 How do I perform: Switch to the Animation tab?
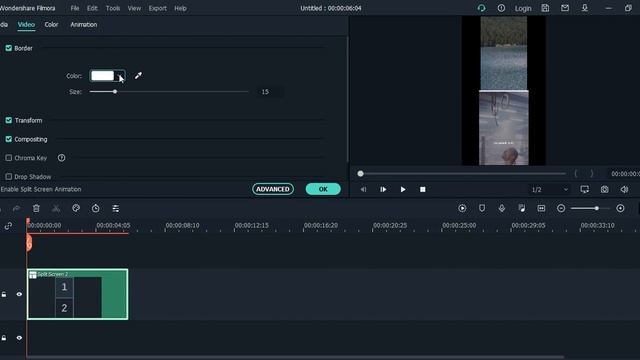coord(84,24)
